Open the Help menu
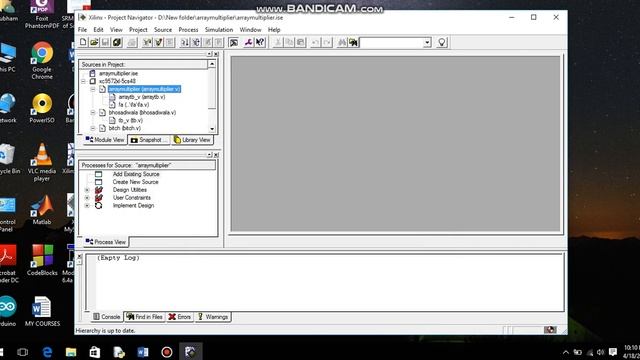The width and height of the screenshot is (640, 360). pyautogui.click(x=274, y=30)
